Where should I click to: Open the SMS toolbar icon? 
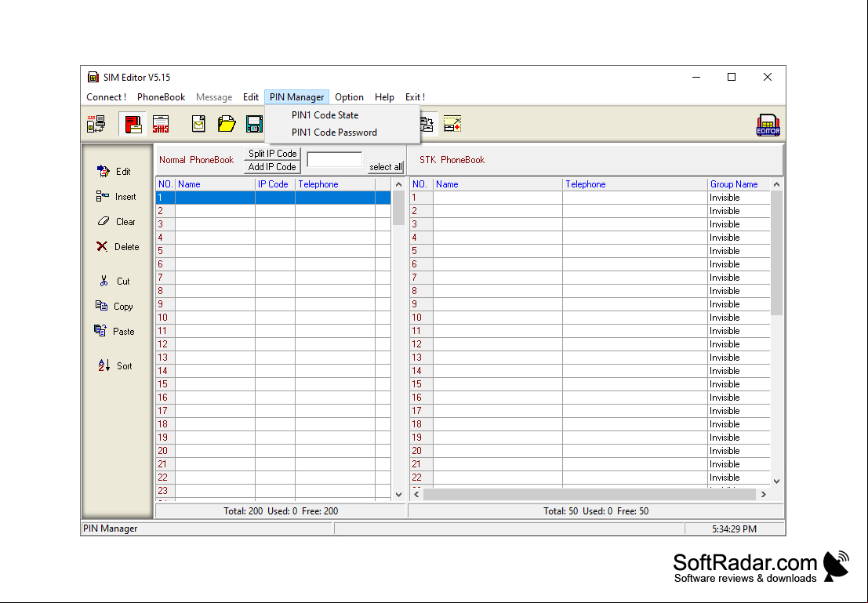(x=161, y=123)
